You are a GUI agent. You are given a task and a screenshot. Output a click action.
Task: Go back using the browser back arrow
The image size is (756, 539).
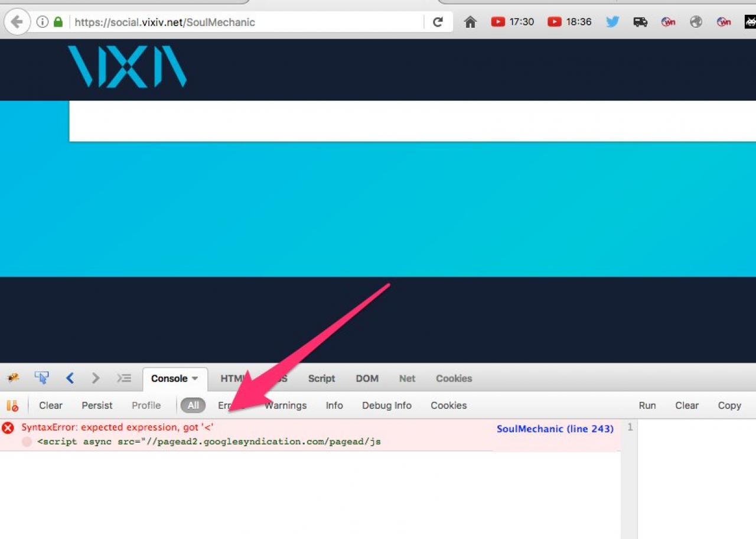point(17,22)
